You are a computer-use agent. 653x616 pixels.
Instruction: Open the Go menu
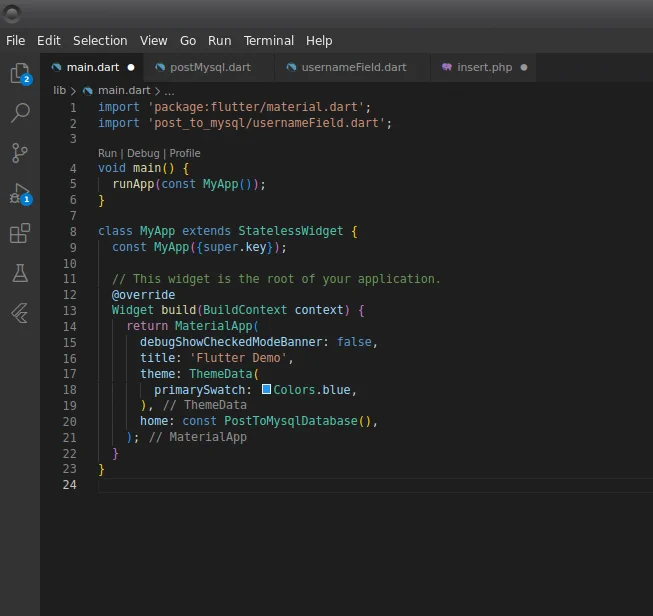(x=188, y=40)
